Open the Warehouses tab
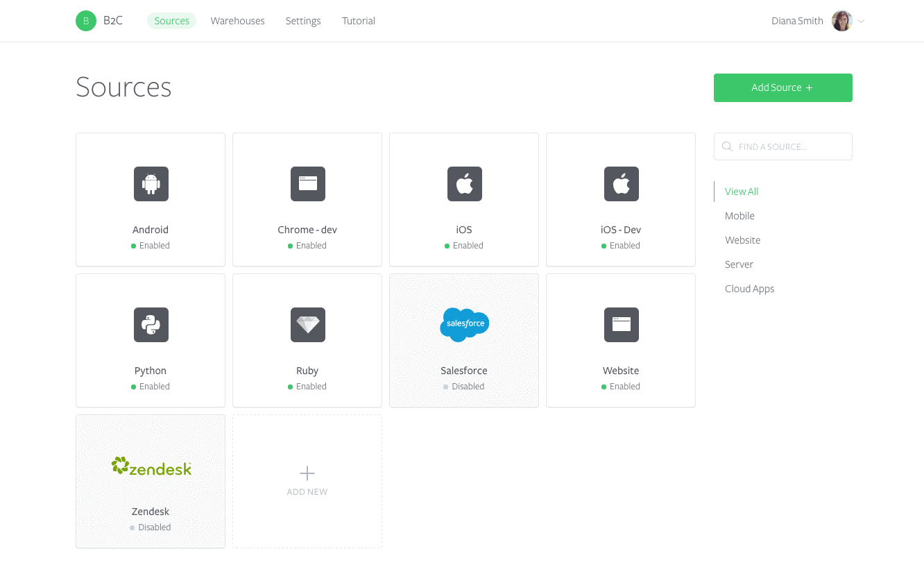Image resolution: width=924 pixels, height=574 pixels. pos(238,21)
